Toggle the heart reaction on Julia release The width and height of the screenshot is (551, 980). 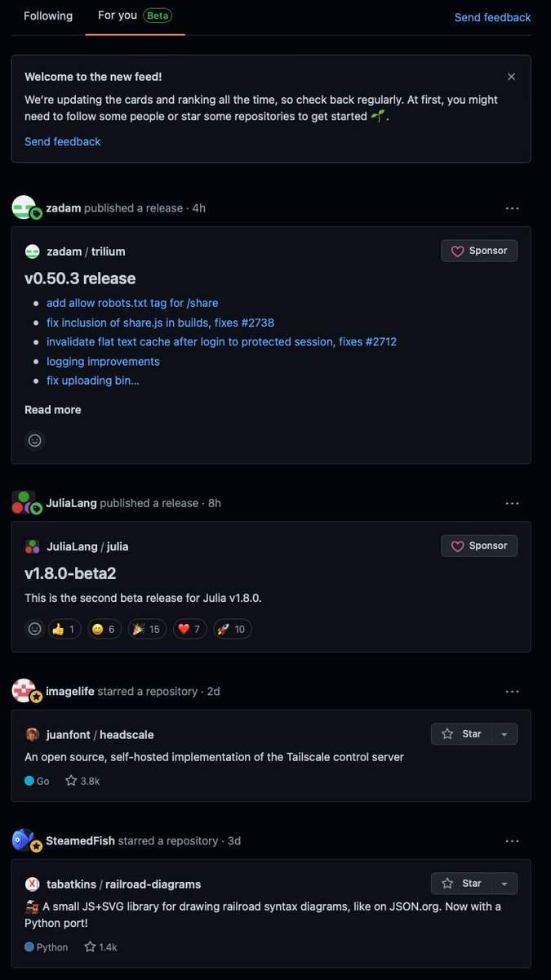(x=189, y=629)
